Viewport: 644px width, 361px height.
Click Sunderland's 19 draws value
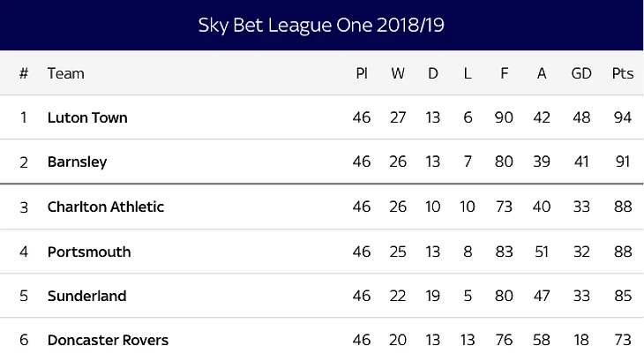(x=432, y=296)
